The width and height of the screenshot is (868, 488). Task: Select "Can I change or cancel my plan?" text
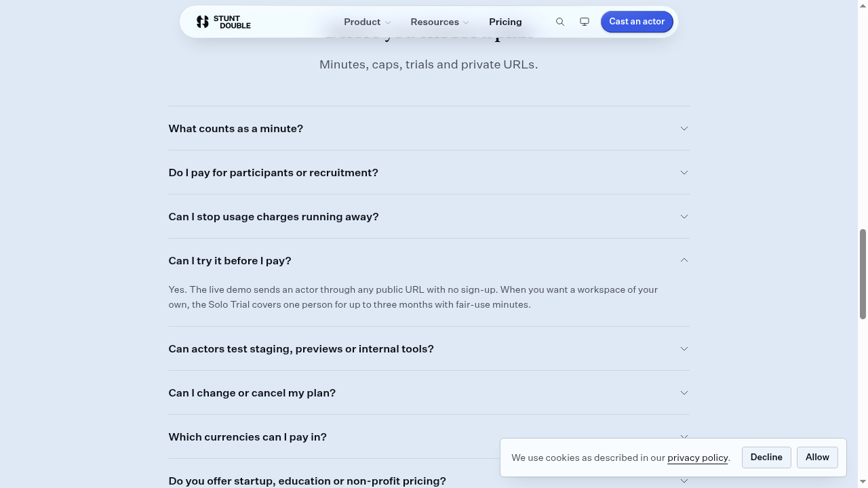pyautogui.click(x=252, y=392)
